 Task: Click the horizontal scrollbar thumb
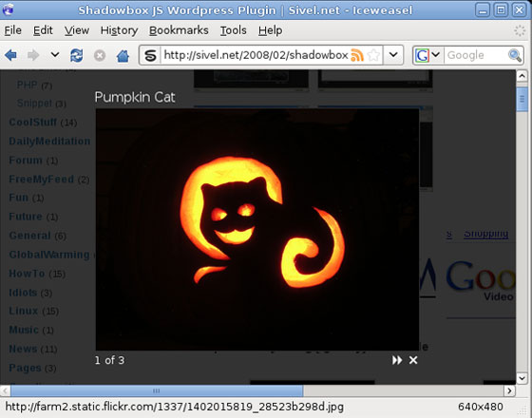[x=157, y=390]
